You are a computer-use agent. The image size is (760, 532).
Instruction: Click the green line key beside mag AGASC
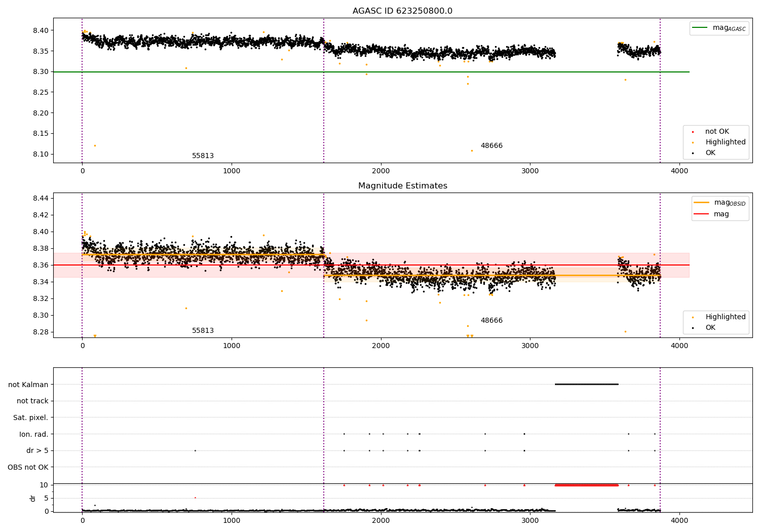pos(700,28)
